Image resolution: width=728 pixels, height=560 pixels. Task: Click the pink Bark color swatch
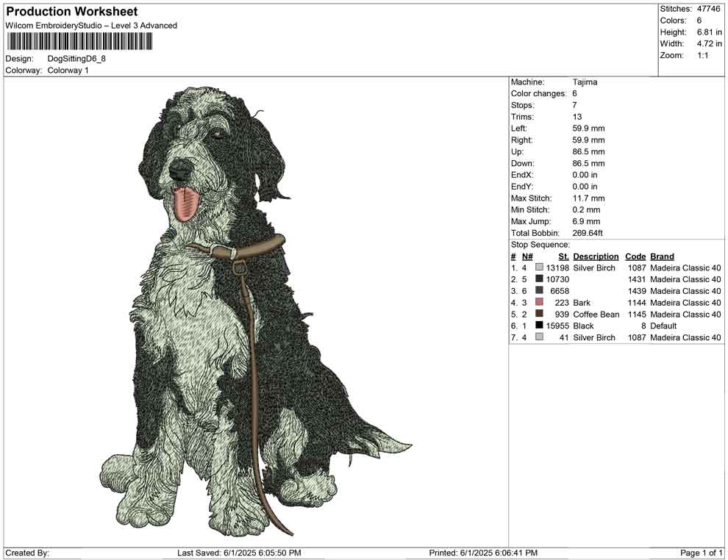pyautogui.click(x=539, y=302)
